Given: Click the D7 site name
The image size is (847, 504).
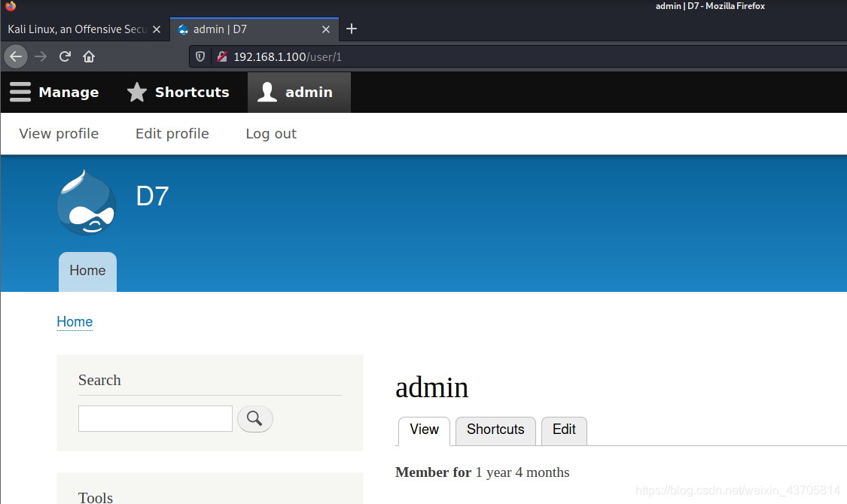Looking at the screenshot, I should pos(152,196).
